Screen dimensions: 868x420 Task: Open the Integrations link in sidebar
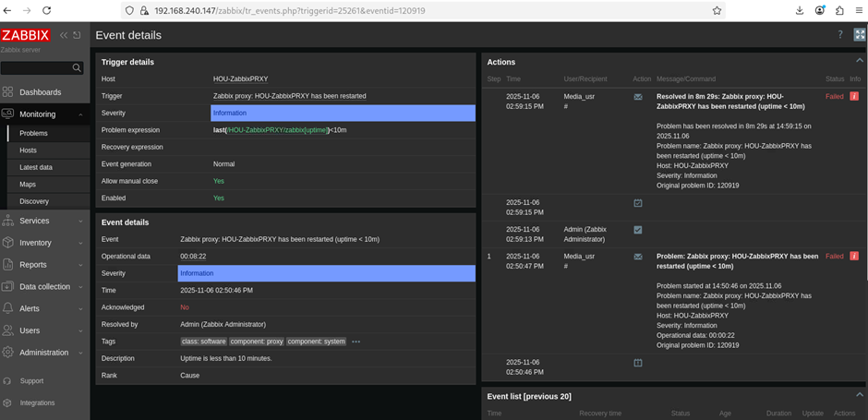pyautogui.click(x=37, y=402)
